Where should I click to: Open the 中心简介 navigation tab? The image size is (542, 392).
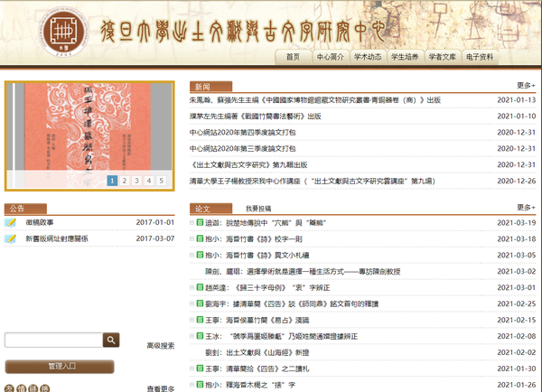[330, 57]
